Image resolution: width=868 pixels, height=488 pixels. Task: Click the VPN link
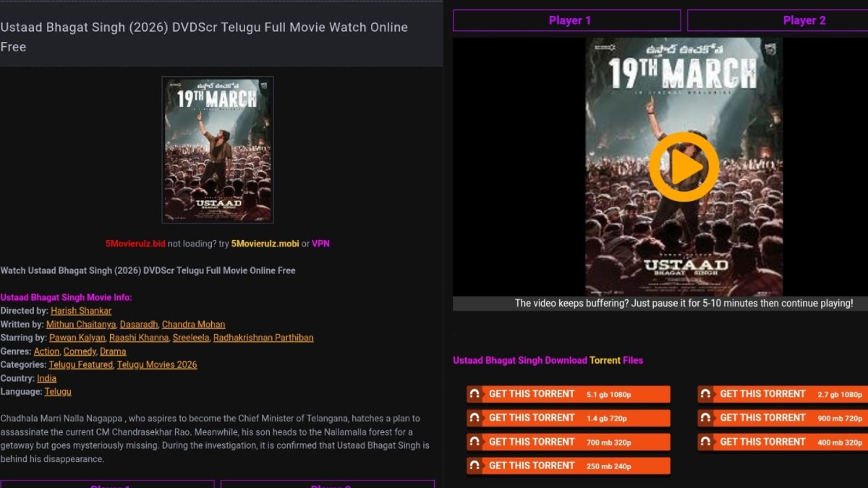(320, 244)
